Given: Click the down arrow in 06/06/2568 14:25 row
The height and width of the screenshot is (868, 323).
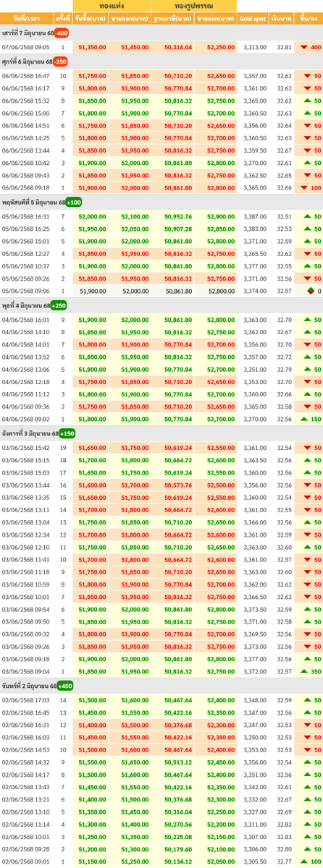Looking at the screenshot, I should click(308, 138).
